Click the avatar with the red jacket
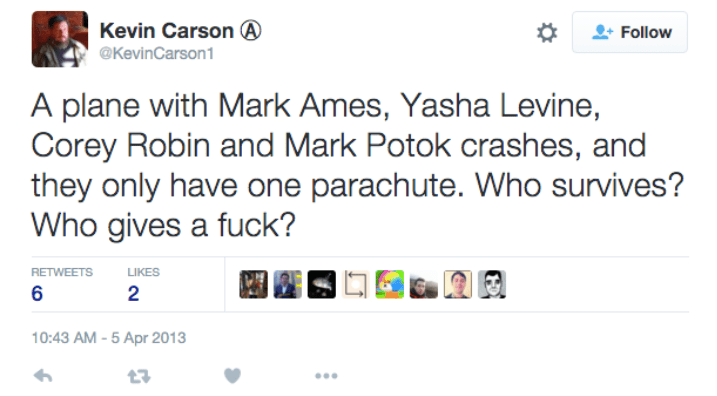 click(423, 284)
